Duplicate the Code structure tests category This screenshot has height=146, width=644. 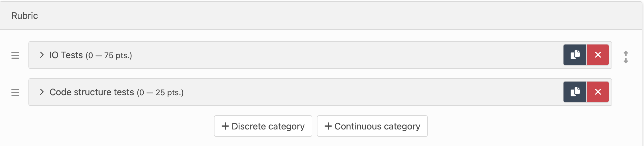(575, 92)
